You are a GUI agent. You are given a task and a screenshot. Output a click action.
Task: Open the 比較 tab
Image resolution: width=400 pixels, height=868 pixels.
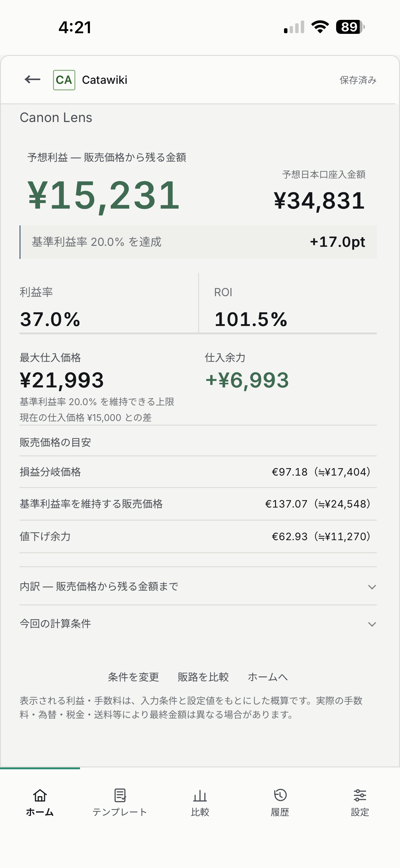coord(200,802)
